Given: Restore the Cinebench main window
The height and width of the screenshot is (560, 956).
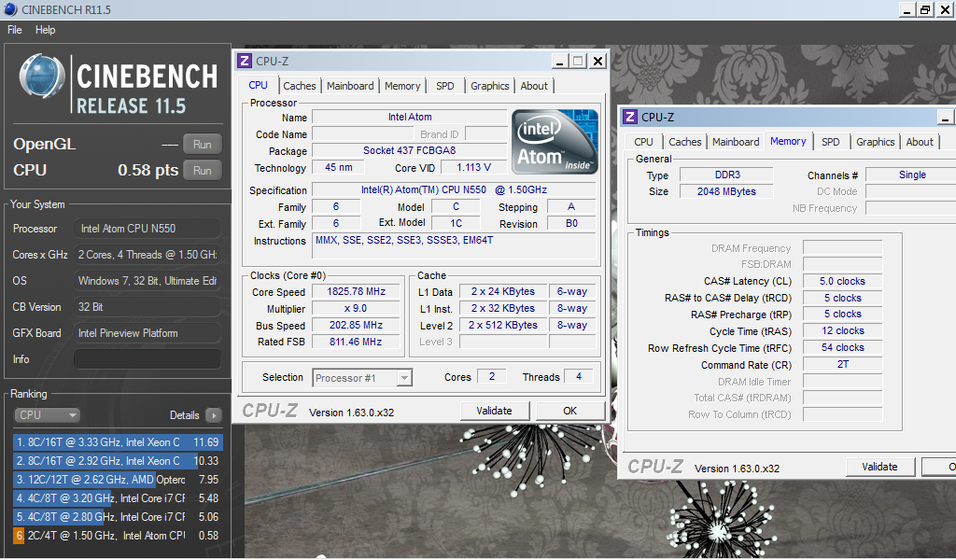Looking at the screenshot, I should pyautogui.click(x=925, y=9).
